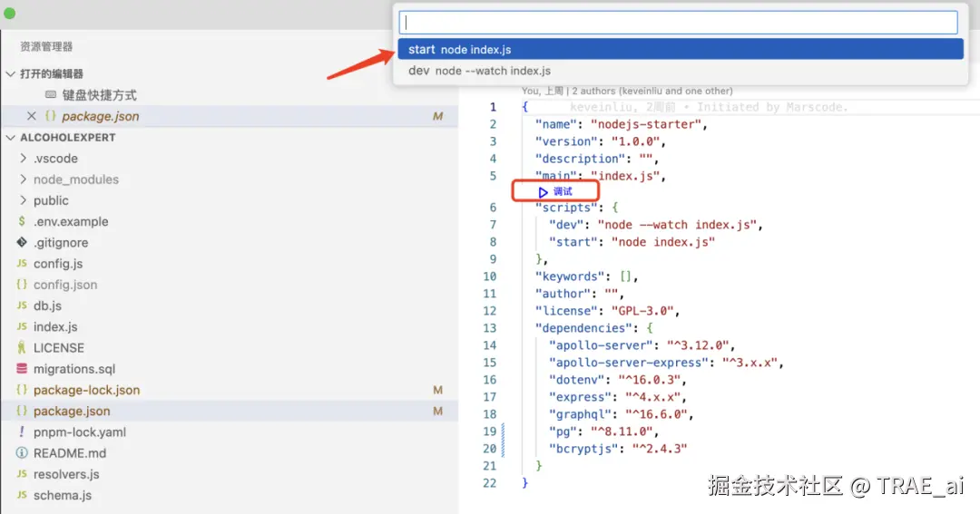This screenshot has width=980, height=514.
Task: Click the "dependencies" key in editor
Action: click(x=583, y=328)
